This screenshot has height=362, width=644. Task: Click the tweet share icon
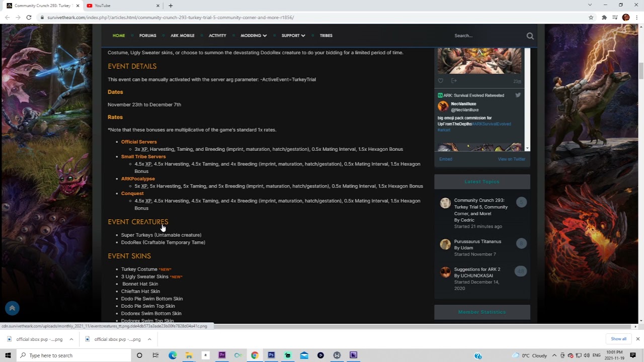454,80
